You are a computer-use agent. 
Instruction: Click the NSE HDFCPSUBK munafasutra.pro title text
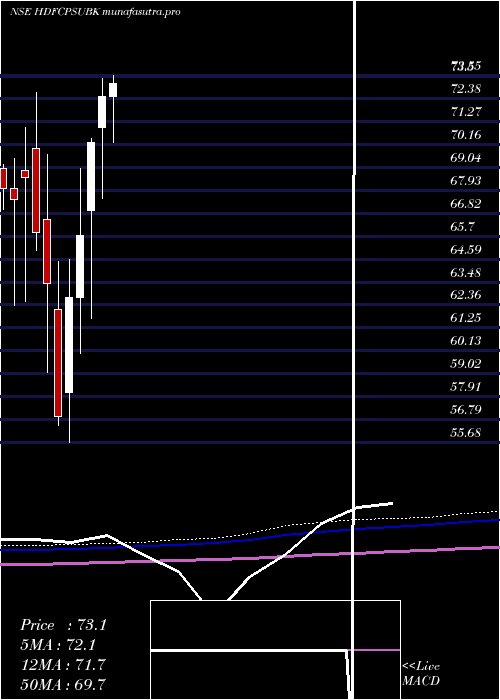95,12
